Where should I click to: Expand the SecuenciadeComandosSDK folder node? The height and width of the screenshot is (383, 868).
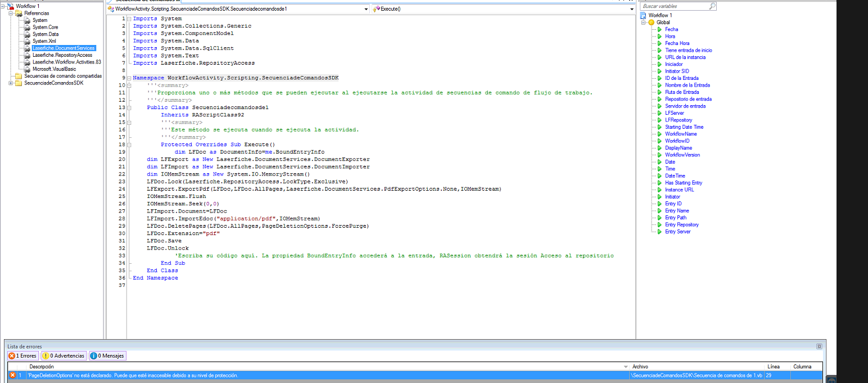coord(11,83)
